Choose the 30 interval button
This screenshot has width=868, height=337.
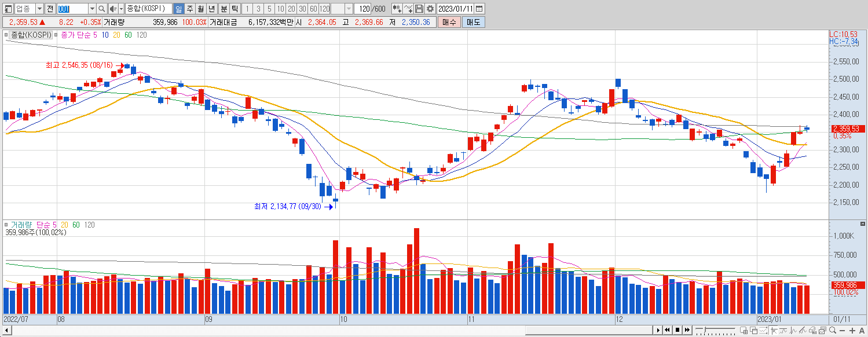(x=302, y=9)
